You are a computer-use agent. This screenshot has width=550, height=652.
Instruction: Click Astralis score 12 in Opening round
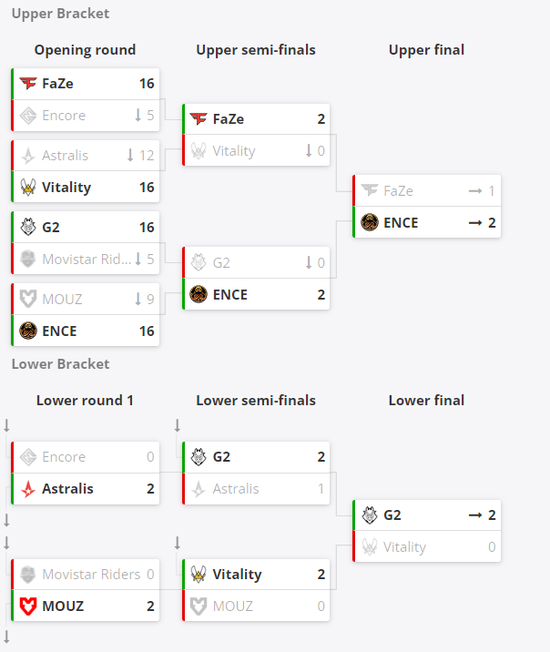tap(146, 156)
